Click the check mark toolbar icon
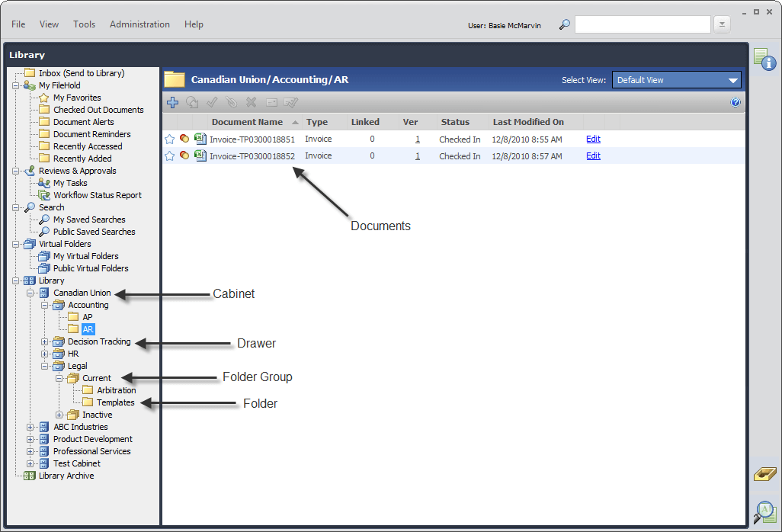 coord(212,103)
